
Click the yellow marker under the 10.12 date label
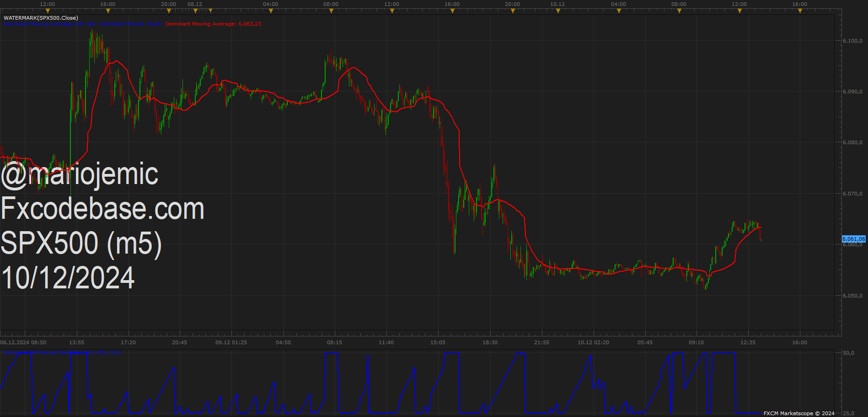(x=558, y=11)
